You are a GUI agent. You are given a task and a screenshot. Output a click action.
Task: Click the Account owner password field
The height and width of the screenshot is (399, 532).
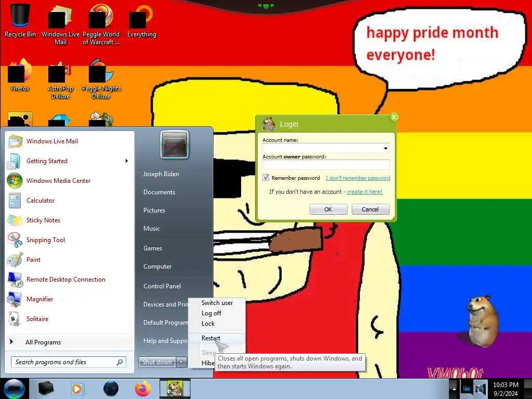click(326, 165)
